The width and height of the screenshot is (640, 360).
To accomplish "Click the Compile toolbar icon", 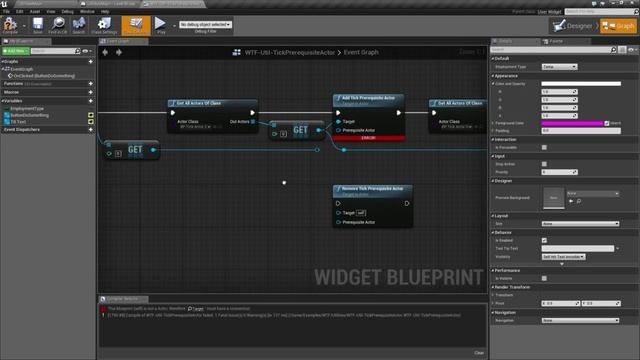I will tap(10, 25).
